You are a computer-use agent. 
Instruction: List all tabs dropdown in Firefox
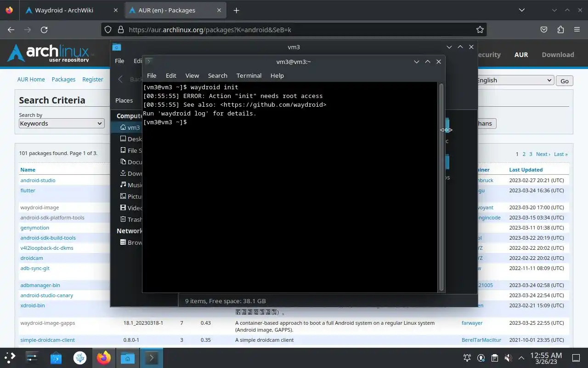tap(521, 10)
